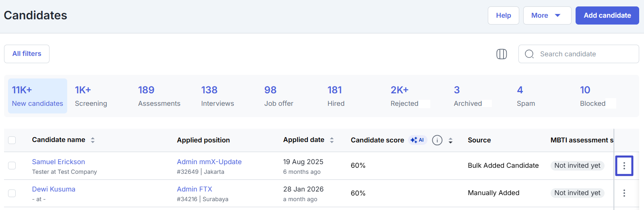Open Dewi Kusuma row actions menu
Viewport: 644px width, 210px height.
624,193
